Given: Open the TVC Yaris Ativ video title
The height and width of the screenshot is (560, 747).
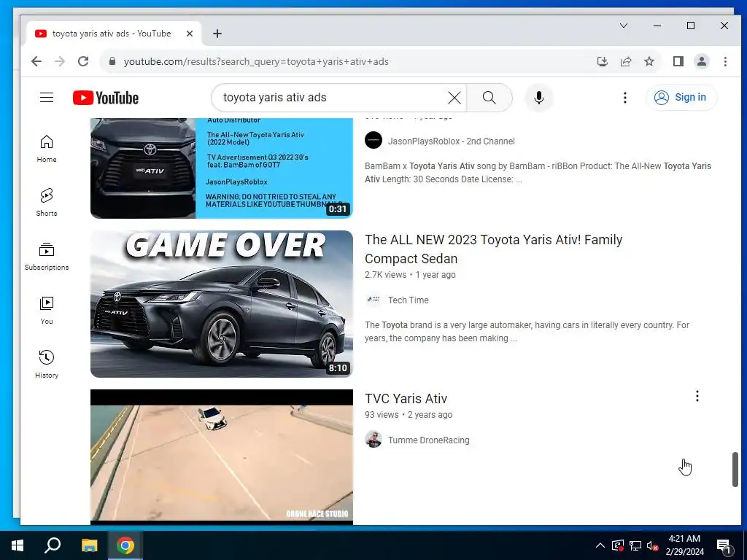Looking at the screenshot, I should pyautogui.click(x=406, y=399).
